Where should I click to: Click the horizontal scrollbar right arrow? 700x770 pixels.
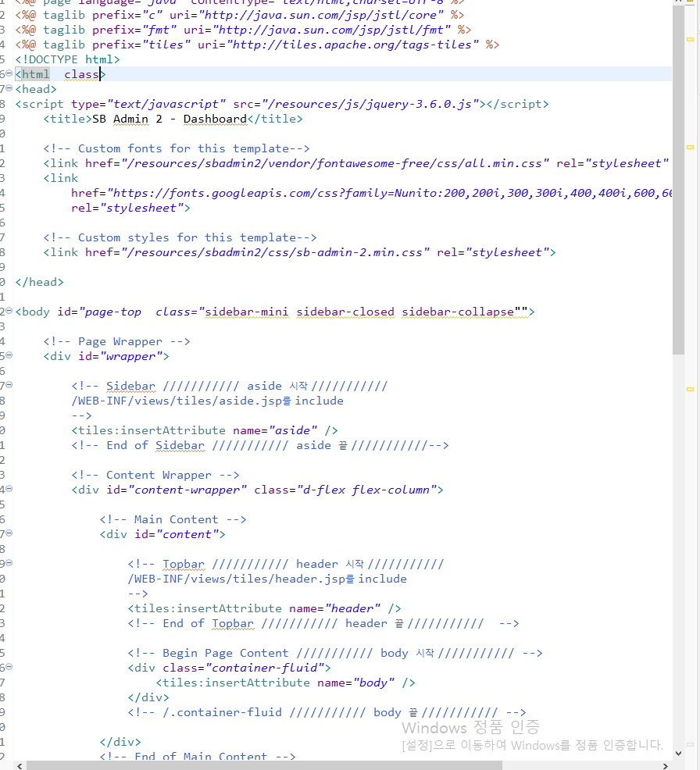[x=666, y=765]
